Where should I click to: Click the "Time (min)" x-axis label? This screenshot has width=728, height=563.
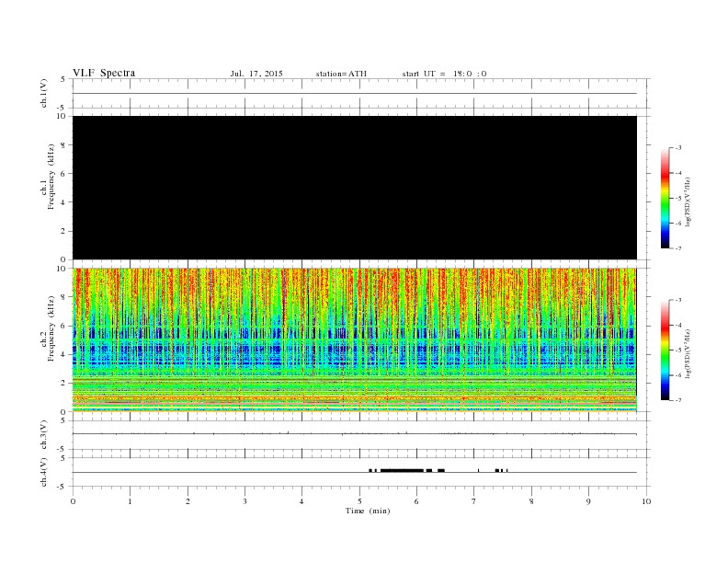(368, 511)
